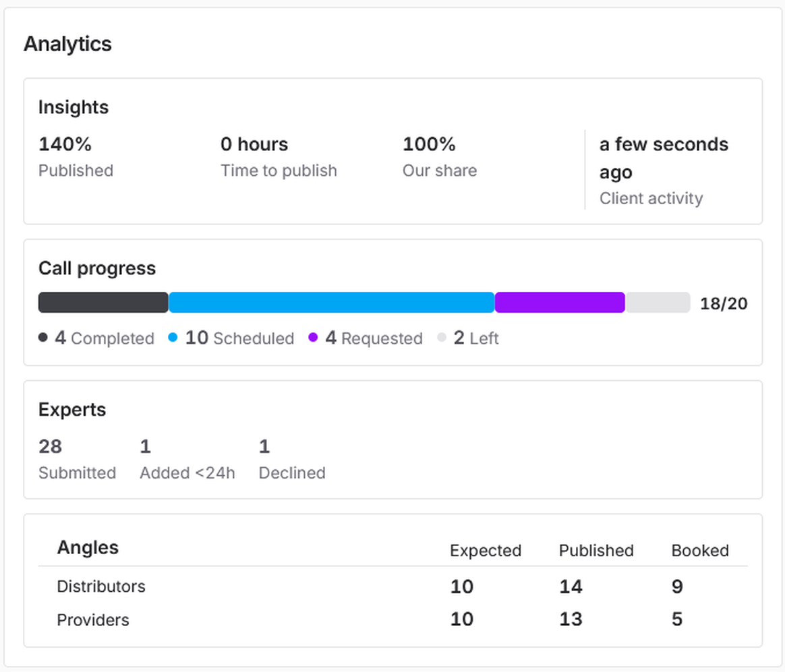This screenshot has width=785, height=672.
Task: Select the gray remaining progress bar segment
Action: (x=658, y=303)
